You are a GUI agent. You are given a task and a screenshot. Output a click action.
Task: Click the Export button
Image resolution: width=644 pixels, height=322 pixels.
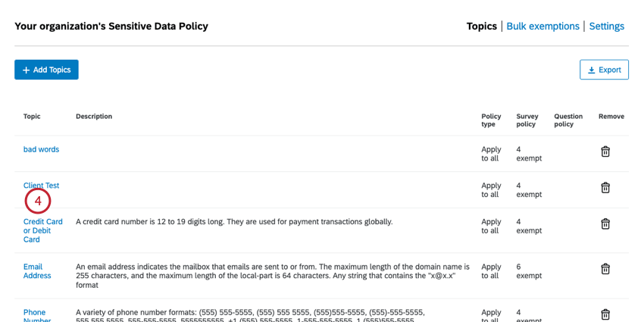604,70
